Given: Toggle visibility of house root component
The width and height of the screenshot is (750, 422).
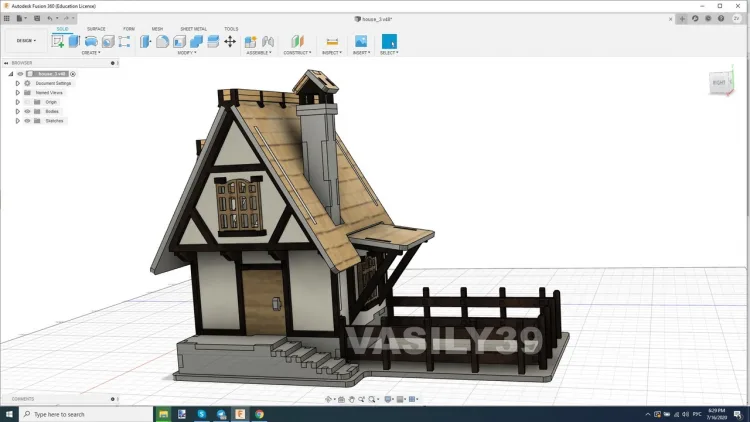Looking at the screenshot, I should click(x=20, y=74).
